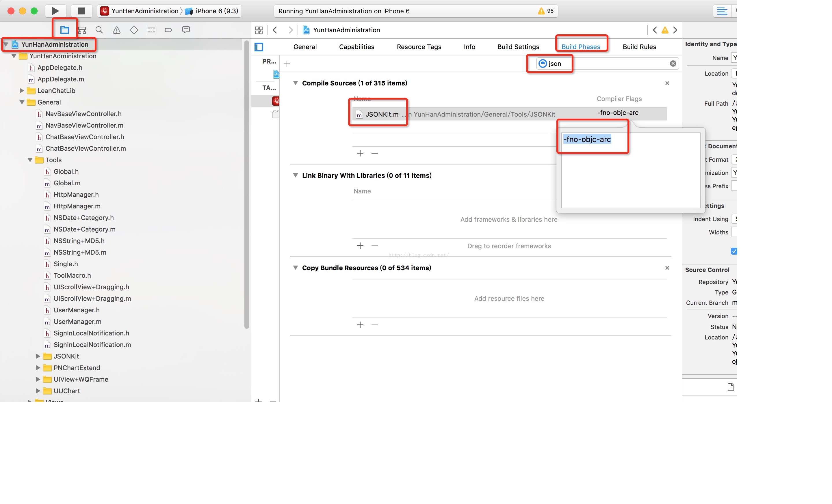Image resolution: width=832 pixels, height=504 pixels.
Task: Open SignInLocalNotification.h in navigator
Action: tap(91, 333)
